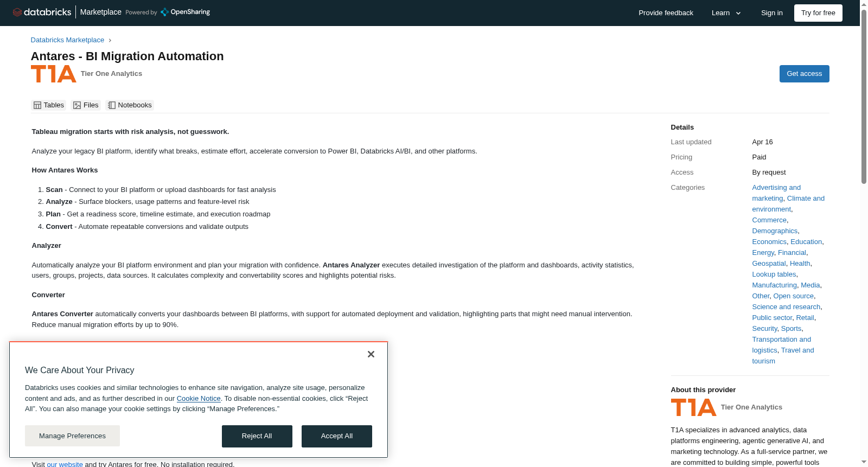Screen dimensions: 868x467
Task: Click the 'Paid' pricing value
Action: 759,157
